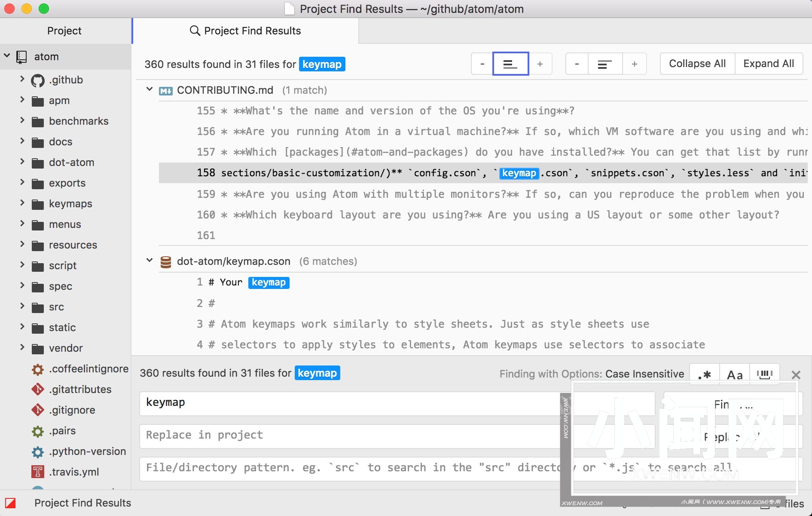
Task: Click the static folder icon
Action: point(38,328)
